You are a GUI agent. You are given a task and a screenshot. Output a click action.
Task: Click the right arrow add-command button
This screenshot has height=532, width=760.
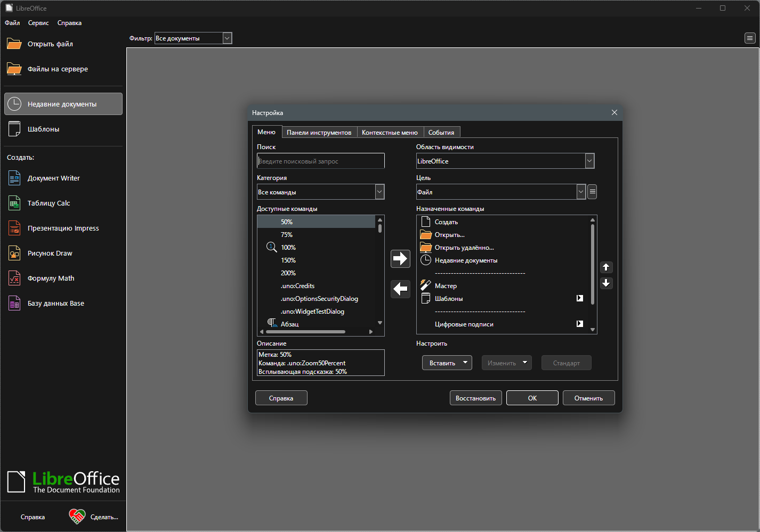[x=400, y=259]
